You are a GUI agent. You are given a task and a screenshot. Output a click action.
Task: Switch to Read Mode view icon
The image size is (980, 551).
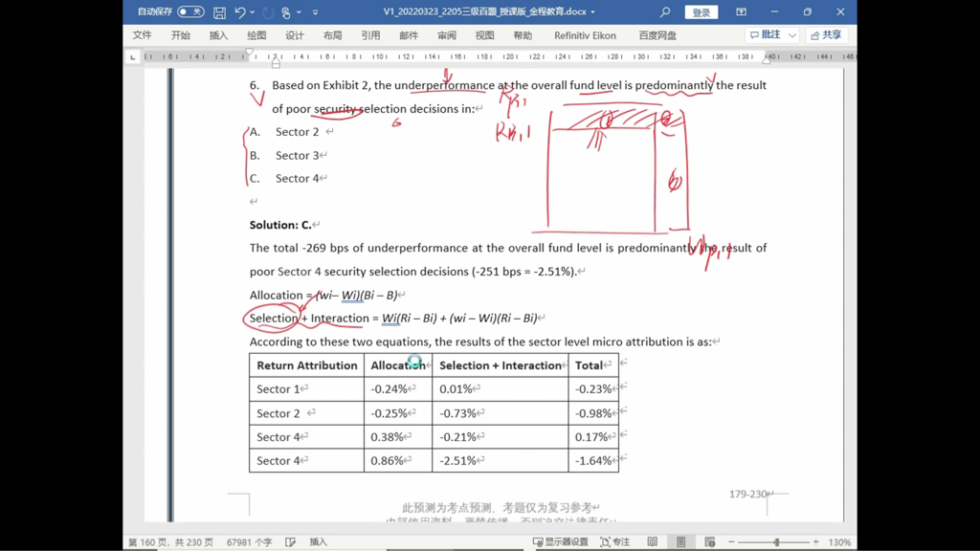653,541
